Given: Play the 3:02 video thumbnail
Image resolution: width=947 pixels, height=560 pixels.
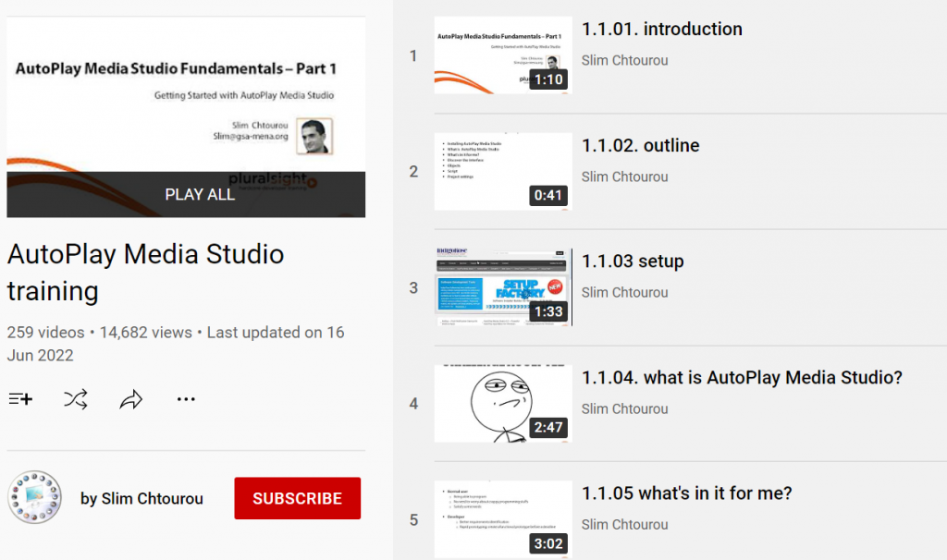Looking at the screenshot, I should [x=503, y=518].
